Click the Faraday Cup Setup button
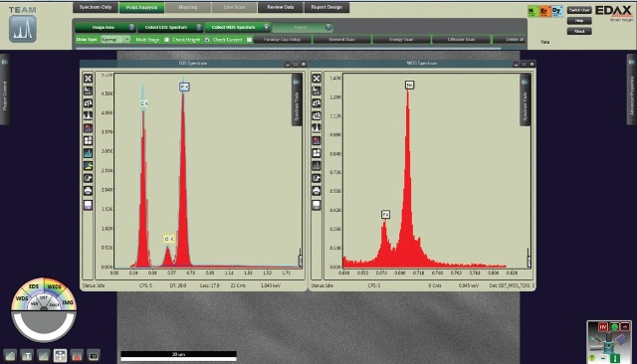Viewport: 637px width, 364px height. click(283, 40)
